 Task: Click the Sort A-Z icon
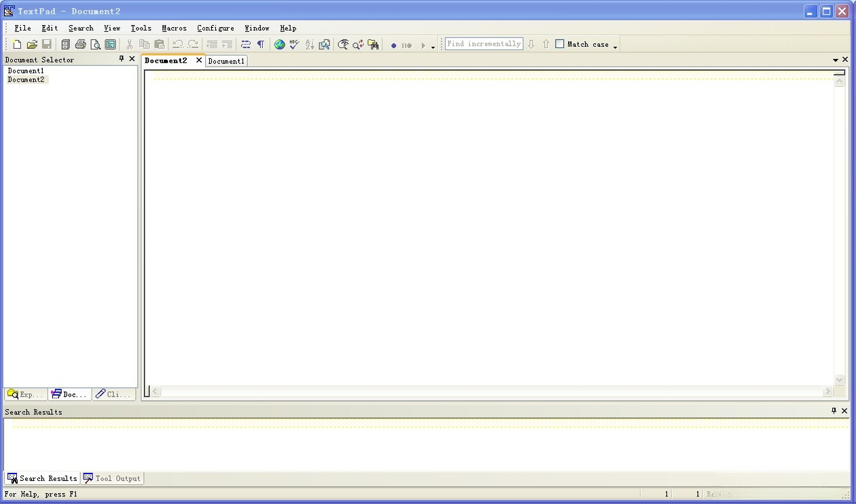(309, 44)
